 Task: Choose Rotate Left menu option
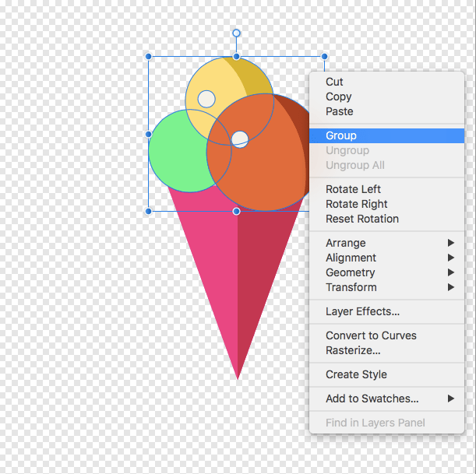point(353,189)
